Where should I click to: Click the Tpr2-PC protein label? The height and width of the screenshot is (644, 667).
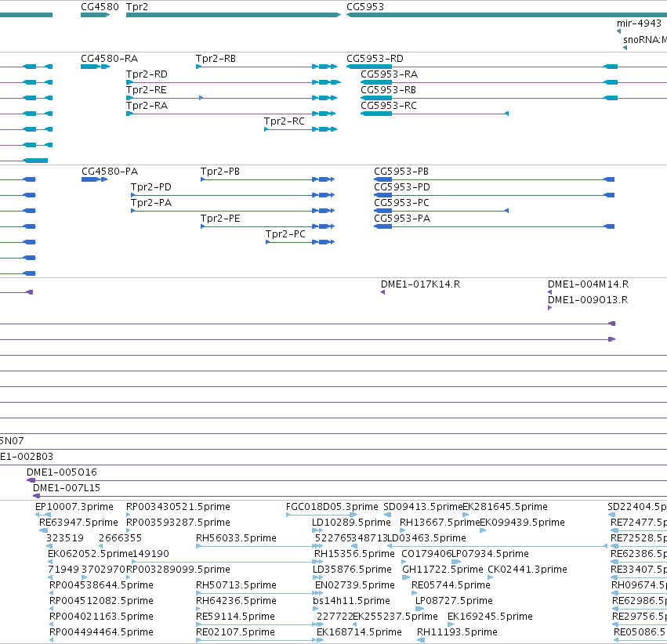coord(285,233)
